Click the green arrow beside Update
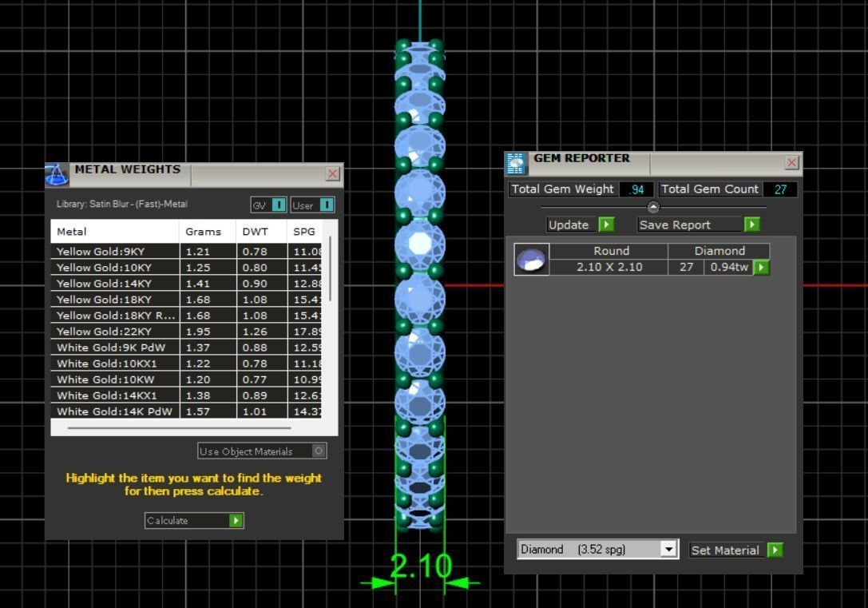The width and height of the screenshot is (868, 608). 607,225
